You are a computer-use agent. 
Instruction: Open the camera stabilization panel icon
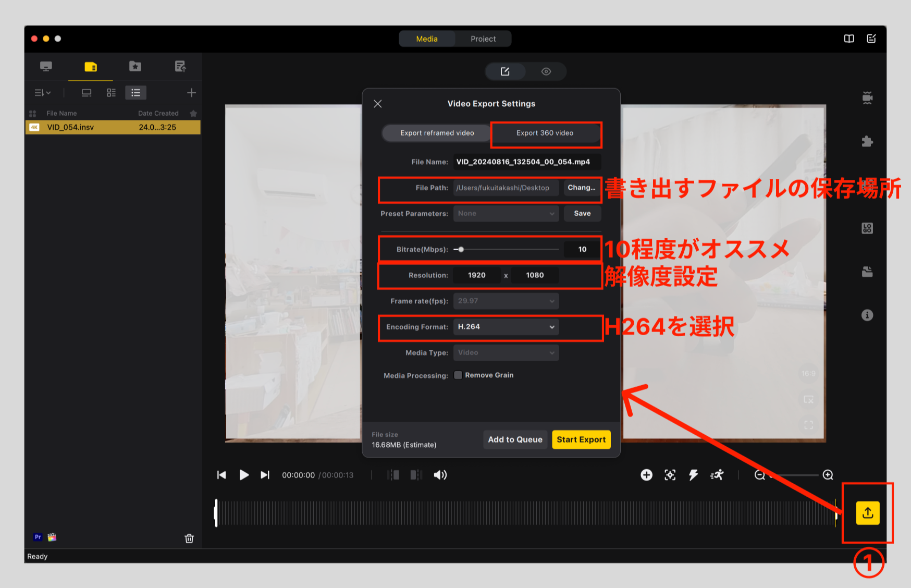867,97
